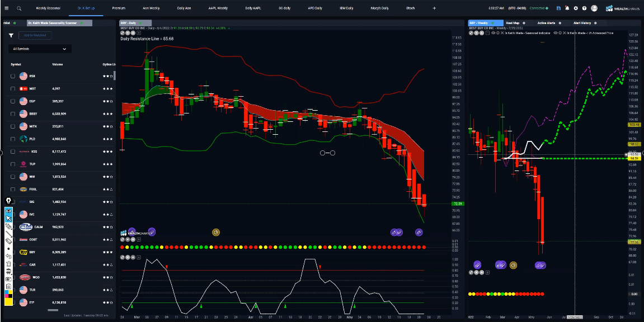Click the clipboard icon in annotation toolbar
The image size is (644, 322).
[x=8, y=286]
